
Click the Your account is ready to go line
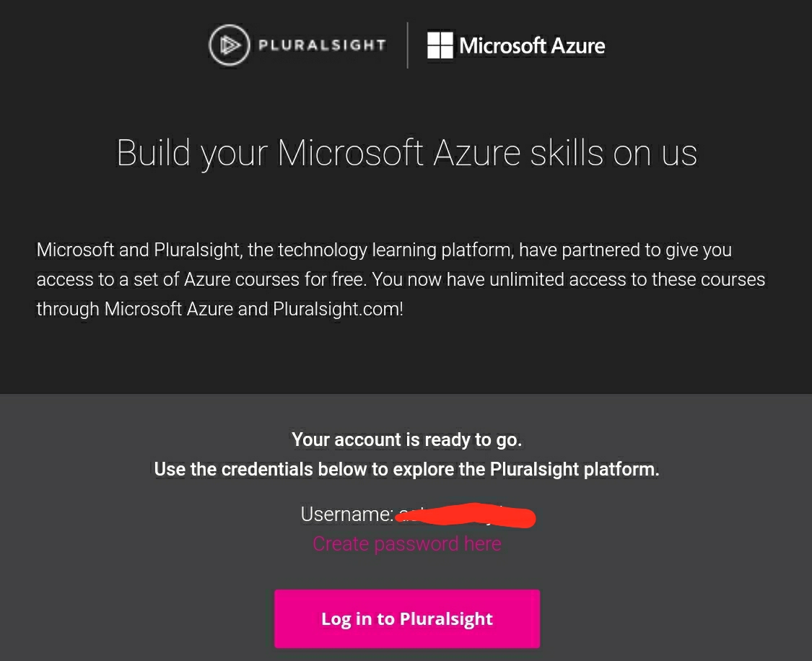[406, 439]
